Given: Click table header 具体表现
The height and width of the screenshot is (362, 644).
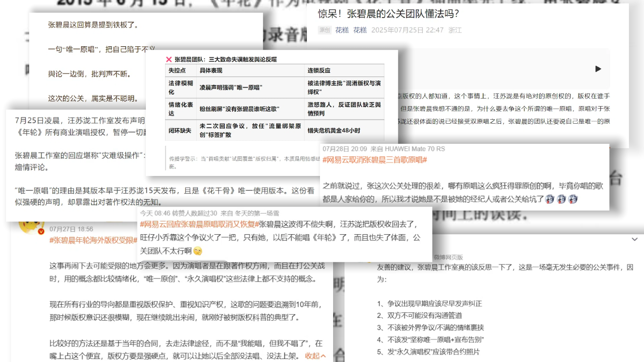Looking at the screenshot, I should [x=211, y=70].
